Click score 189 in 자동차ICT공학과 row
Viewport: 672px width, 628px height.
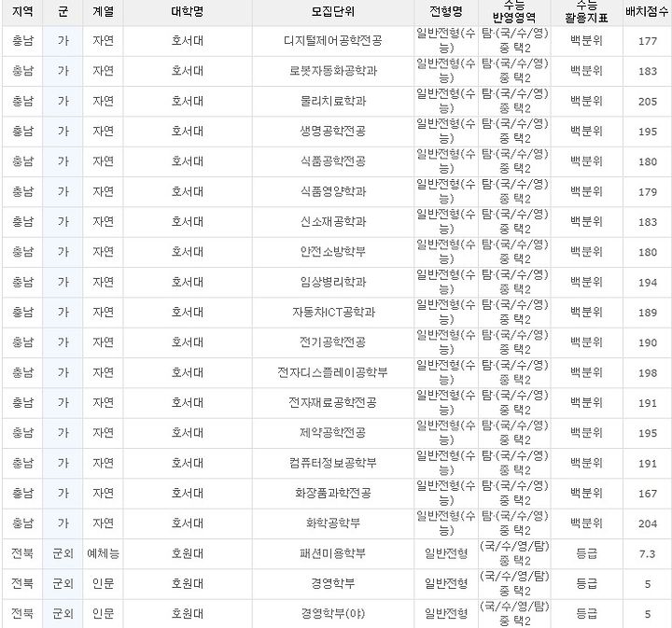coord(647,313)
